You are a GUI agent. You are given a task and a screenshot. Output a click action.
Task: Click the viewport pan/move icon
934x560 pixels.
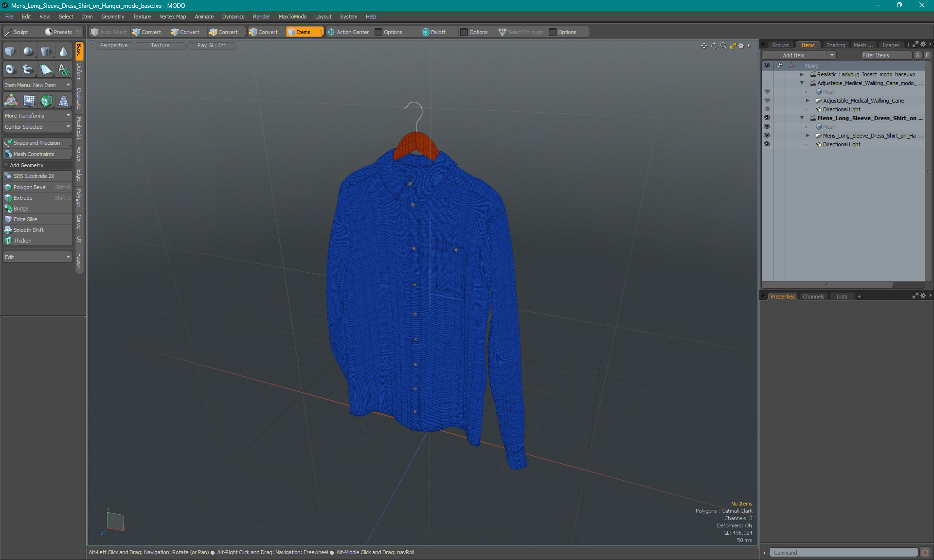pos(704,45)
